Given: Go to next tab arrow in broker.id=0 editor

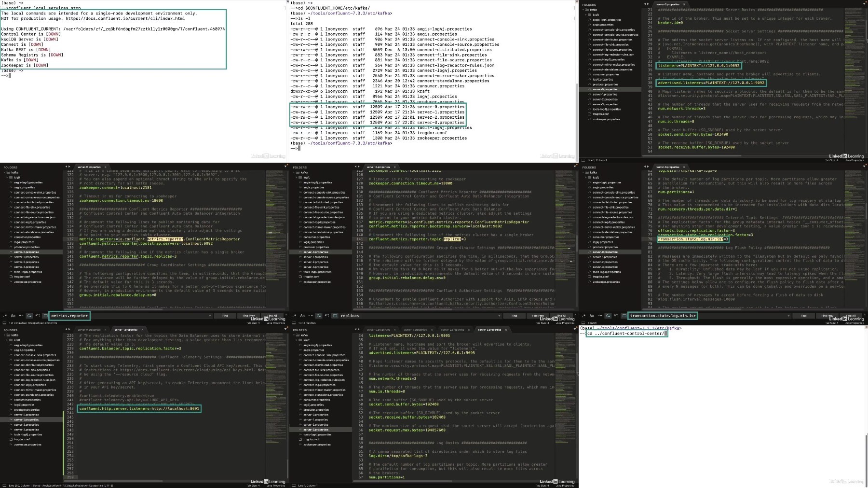Looking at the screenshot, I should tap(648, 4).
